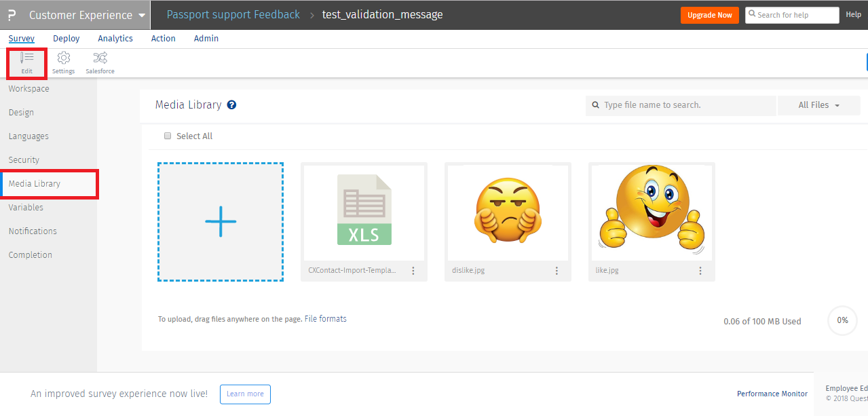The width and height of the screenshot is (868, 416).
Task: Click the Upgrade Now button
Action: pos(710,15)
